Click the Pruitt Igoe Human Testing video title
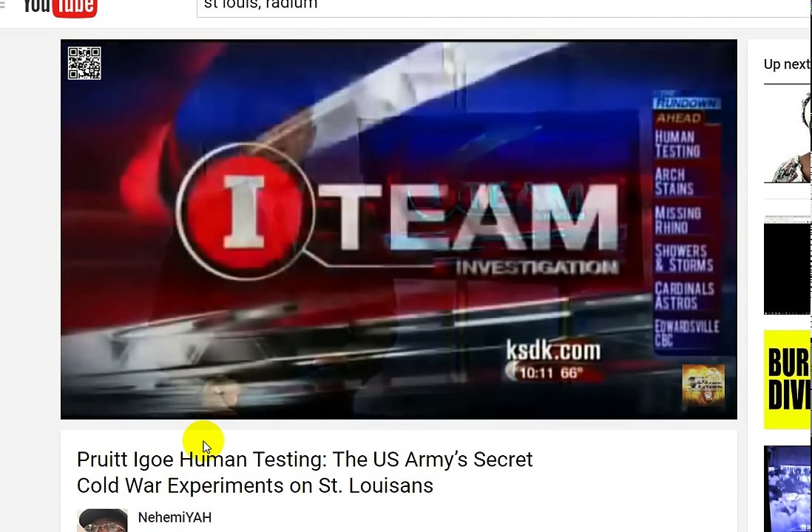 305,472
